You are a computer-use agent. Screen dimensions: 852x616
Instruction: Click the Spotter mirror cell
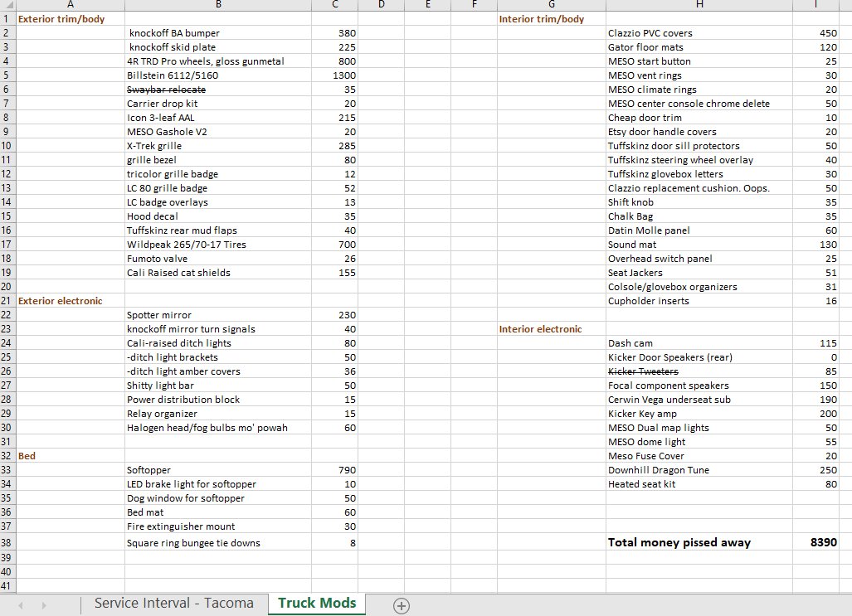click(x=218, y=315)
